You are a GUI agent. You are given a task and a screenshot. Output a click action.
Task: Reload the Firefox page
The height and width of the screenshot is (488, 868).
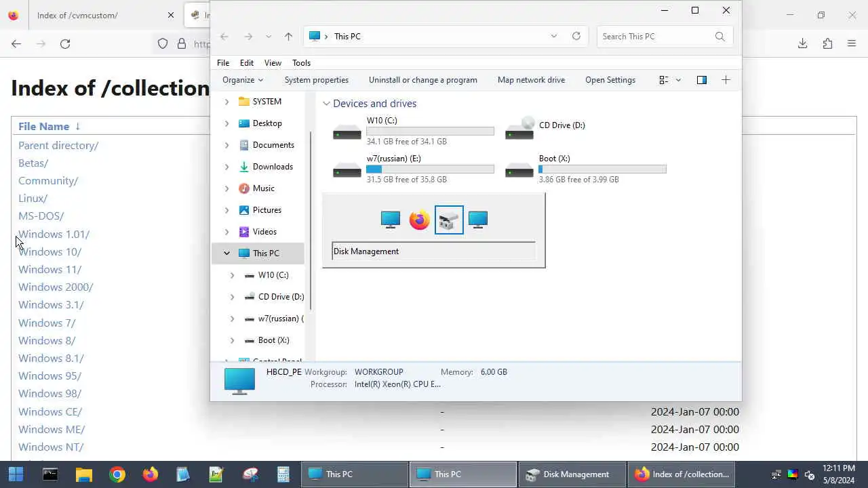point(65,43)
